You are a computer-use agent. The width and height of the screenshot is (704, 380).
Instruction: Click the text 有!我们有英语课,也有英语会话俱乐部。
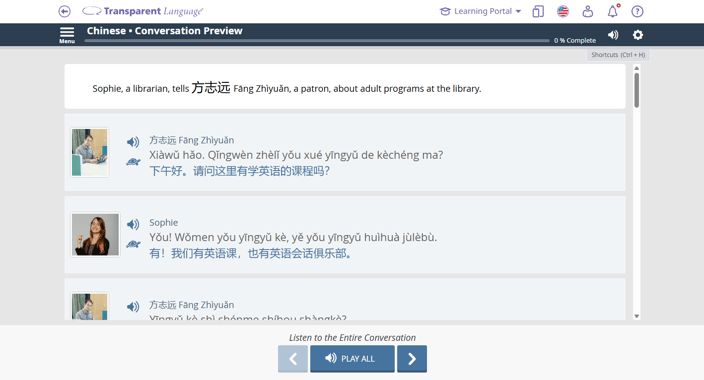pos(250,253)
